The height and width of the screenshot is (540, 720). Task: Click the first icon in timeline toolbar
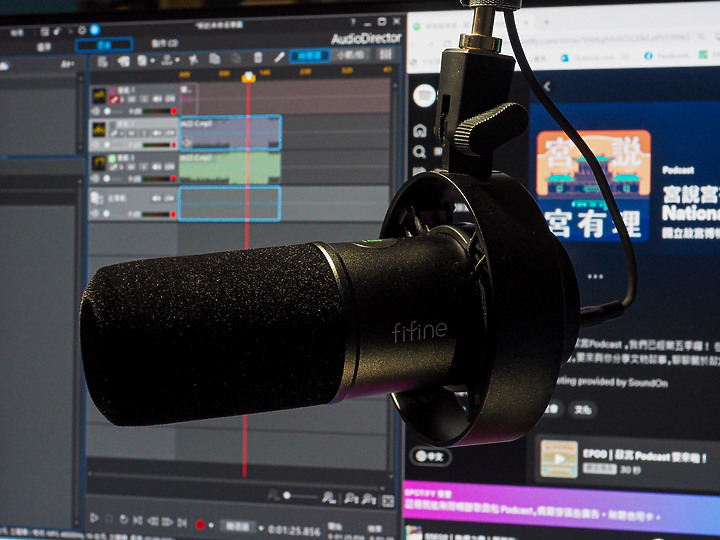point(102,62)
